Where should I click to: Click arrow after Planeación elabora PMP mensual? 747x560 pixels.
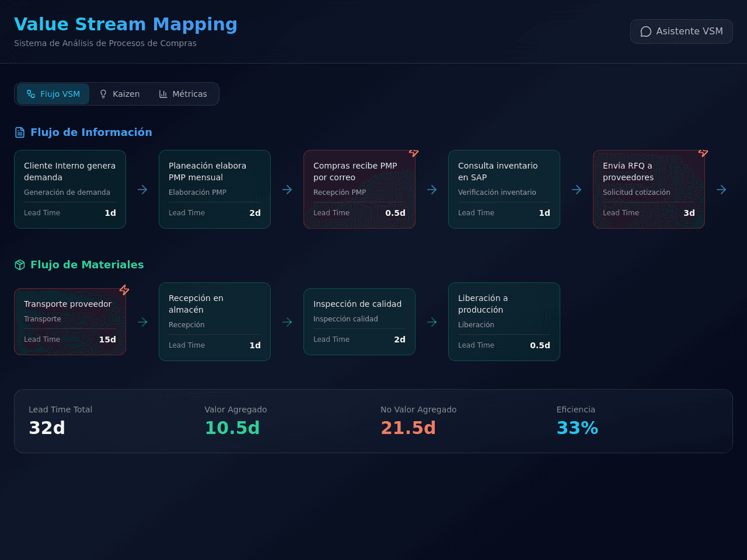click(287, 190)
